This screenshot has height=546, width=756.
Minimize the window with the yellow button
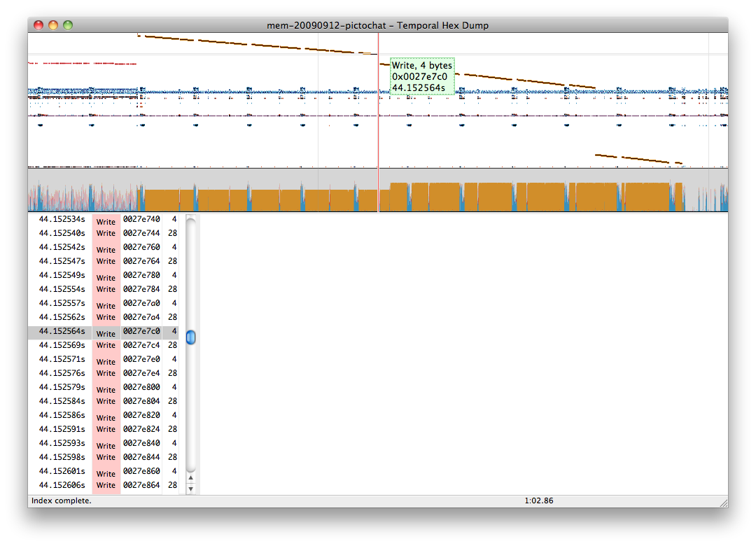coord(53,25)
